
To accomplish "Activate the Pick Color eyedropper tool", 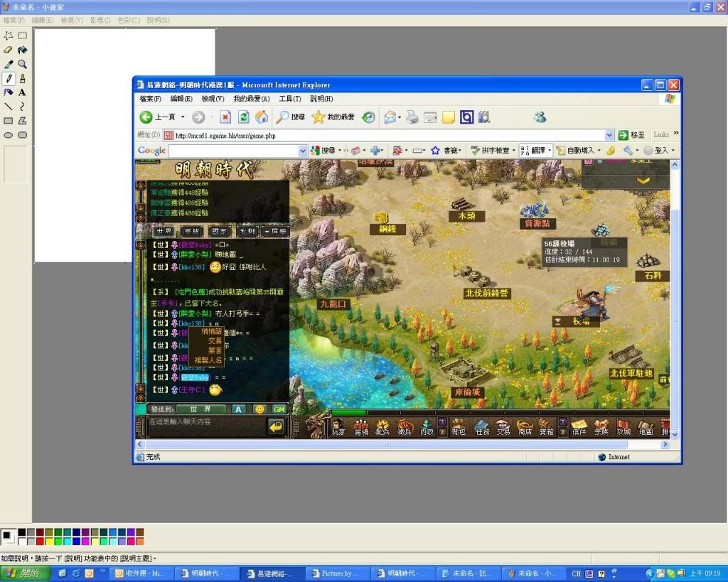I will 9,64.
